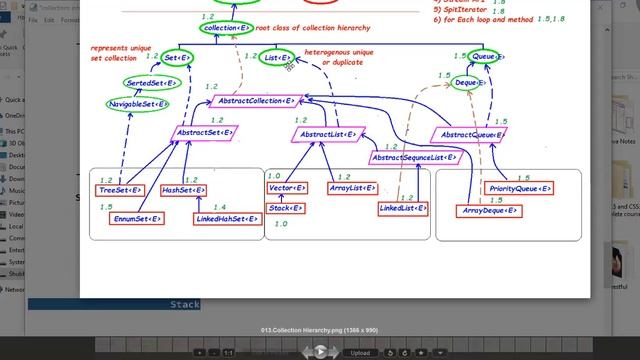640x360 pixels.
Task: Zoom in with the plus button
Action: (199, 353)
